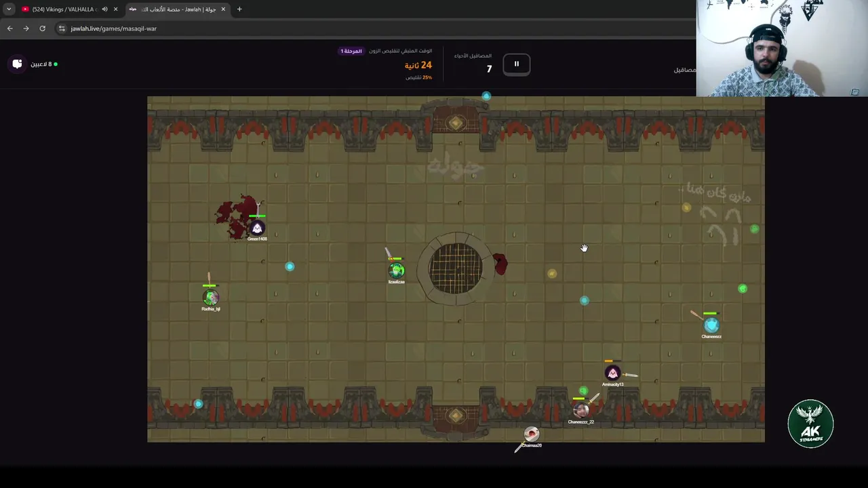Click the cyan orb at the top gate
Screen dimensions: 868x488
tap(486, 96)
